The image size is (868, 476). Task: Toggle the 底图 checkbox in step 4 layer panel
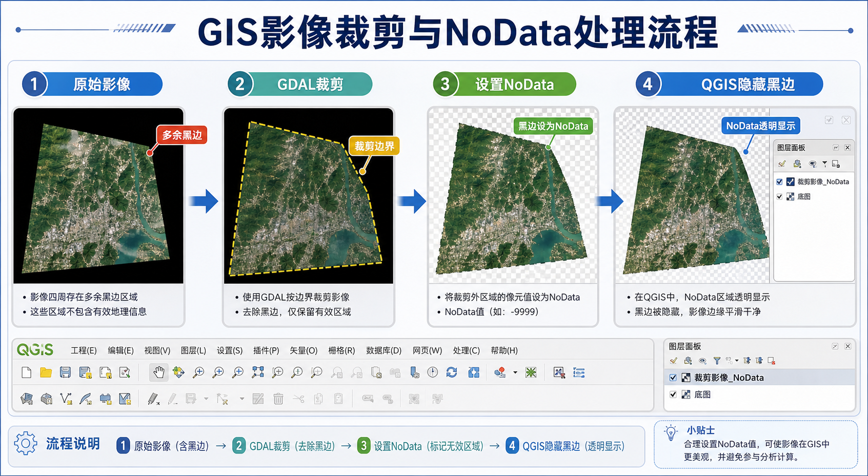(x=780, y=196)
